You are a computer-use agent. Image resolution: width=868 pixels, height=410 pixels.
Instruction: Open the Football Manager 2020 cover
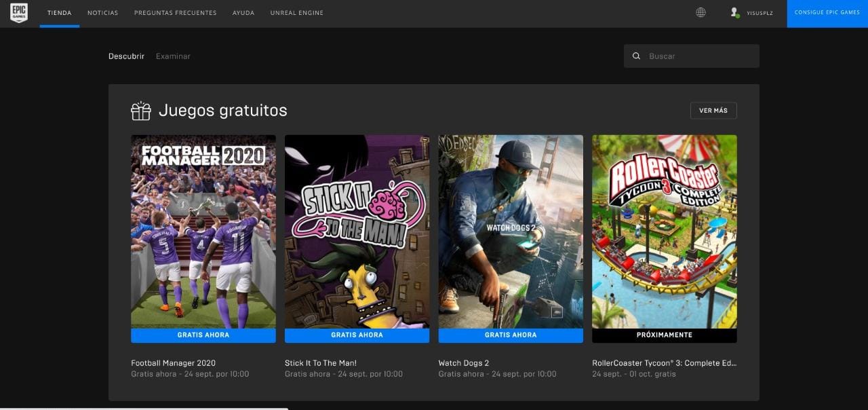point(203,231)
